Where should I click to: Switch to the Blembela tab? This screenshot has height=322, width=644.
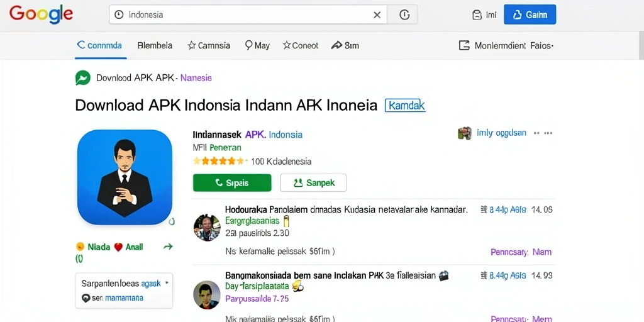[x=155, y=45]
